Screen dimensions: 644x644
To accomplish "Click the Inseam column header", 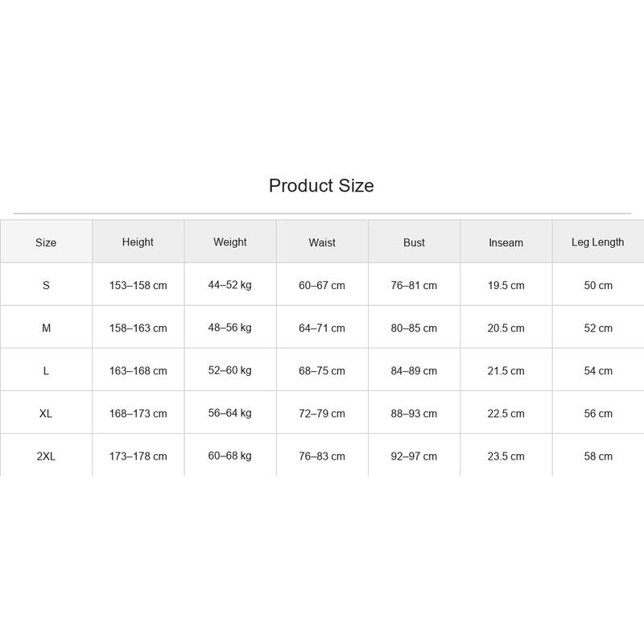I will coord(506,242).
